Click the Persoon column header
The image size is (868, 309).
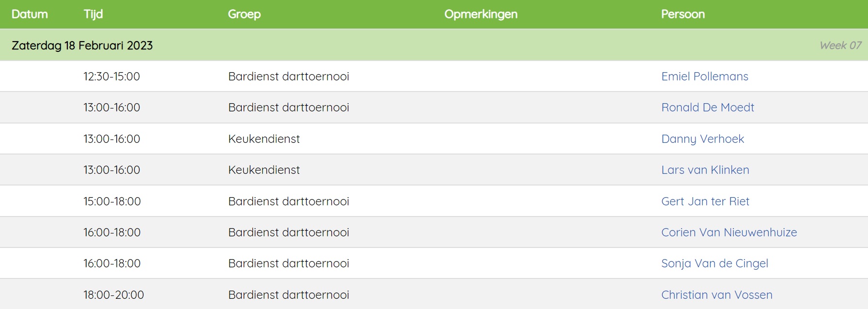coord(683,14)
